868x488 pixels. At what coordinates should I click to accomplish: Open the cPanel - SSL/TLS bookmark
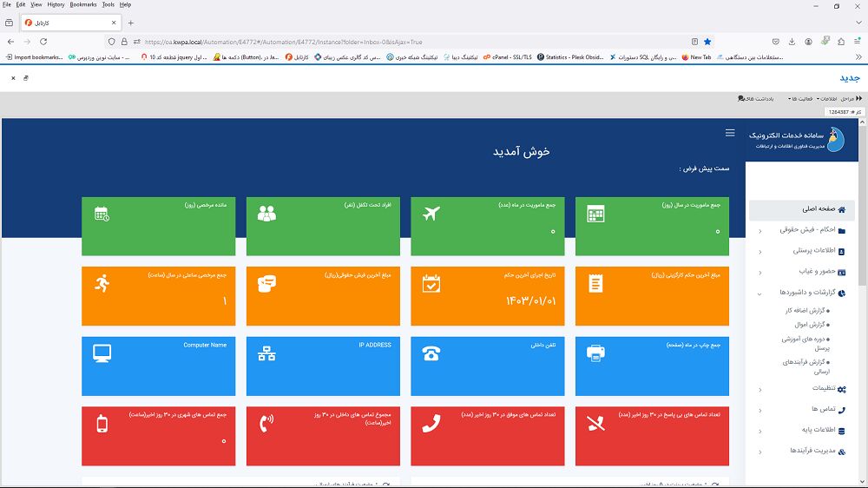point(507,57)
